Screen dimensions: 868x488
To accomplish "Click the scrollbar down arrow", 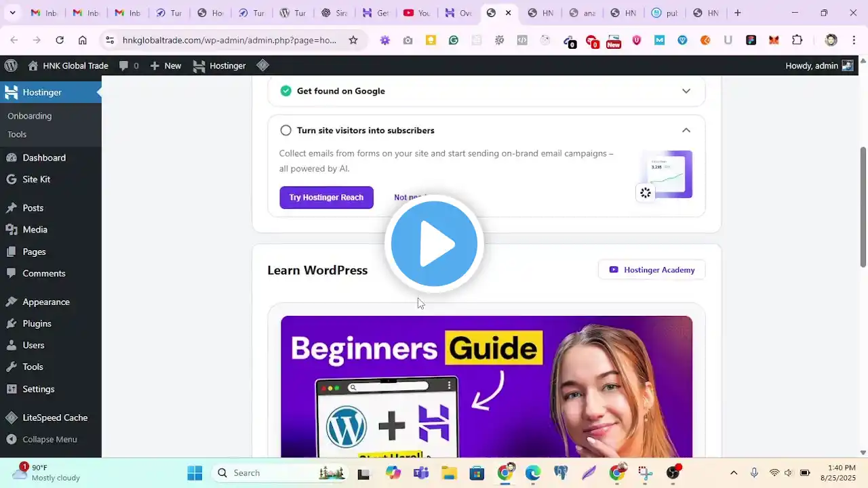I will [863, 452].
